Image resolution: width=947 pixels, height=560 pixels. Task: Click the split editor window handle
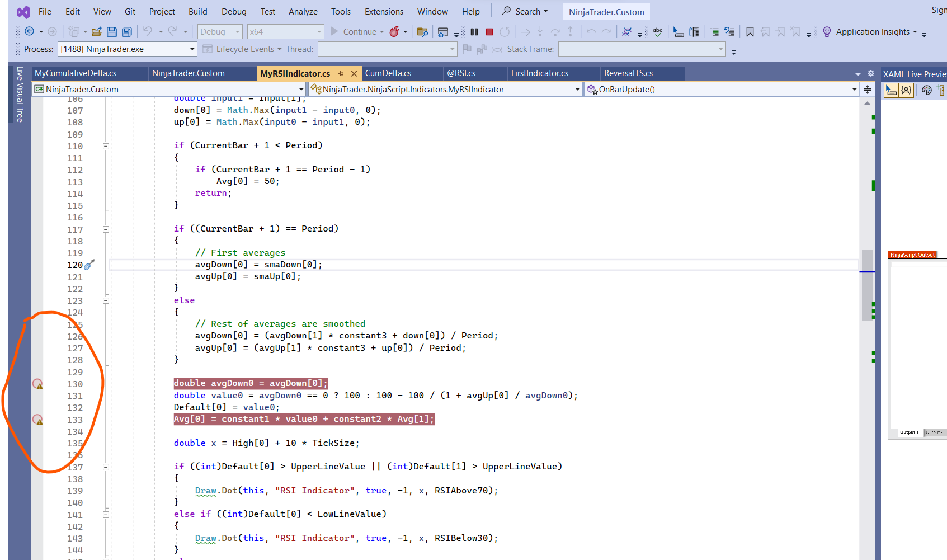click(868, 90)
